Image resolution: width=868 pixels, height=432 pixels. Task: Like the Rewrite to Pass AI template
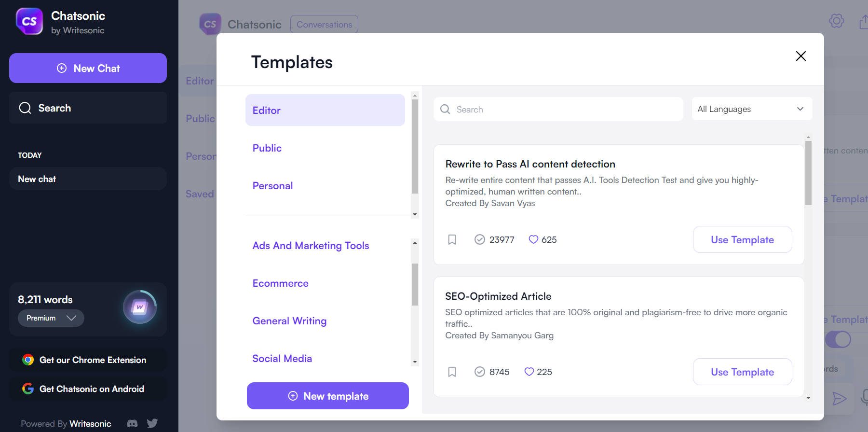pos(533,239)
